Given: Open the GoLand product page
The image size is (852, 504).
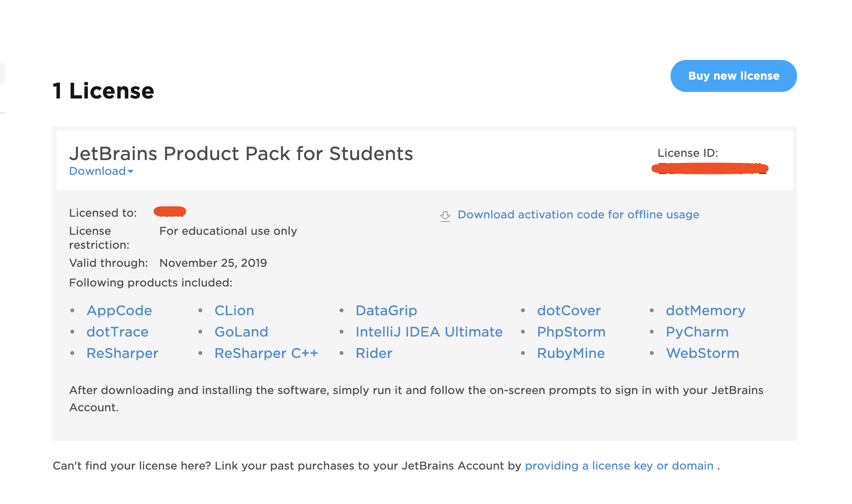Looking at the screenshot, I should [x=241, y=332].
